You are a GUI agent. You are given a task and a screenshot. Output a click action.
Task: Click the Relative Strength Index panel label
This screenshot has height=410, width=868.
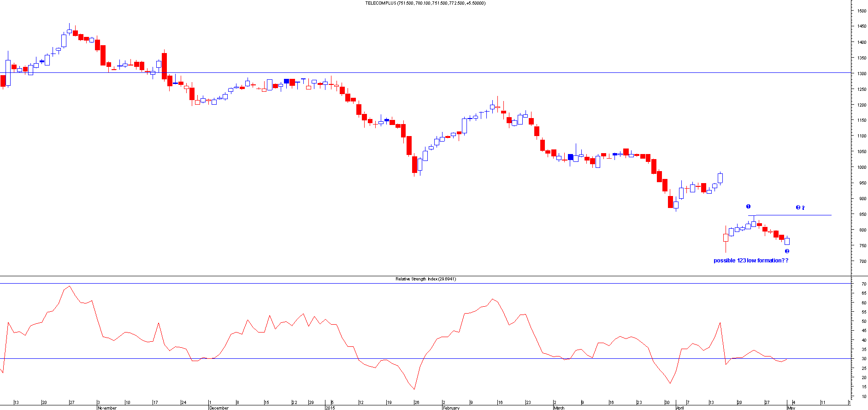click(425, 279)
